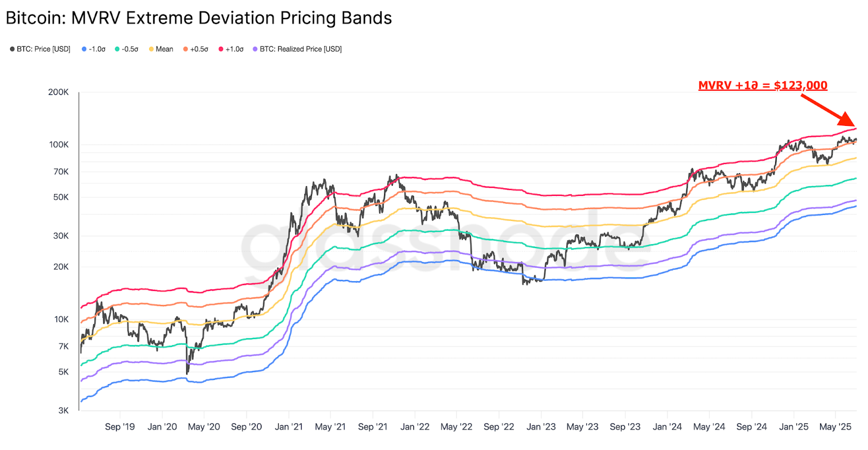Select the May '22 x-axis label
The width and height of the screenshot is (868, 450).
(456, 427)
